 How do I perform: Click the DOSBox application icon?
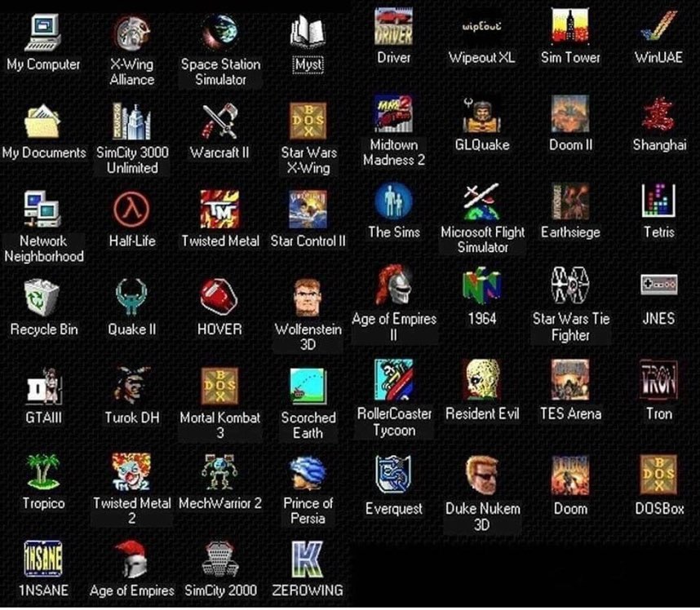tap(658, 475)
